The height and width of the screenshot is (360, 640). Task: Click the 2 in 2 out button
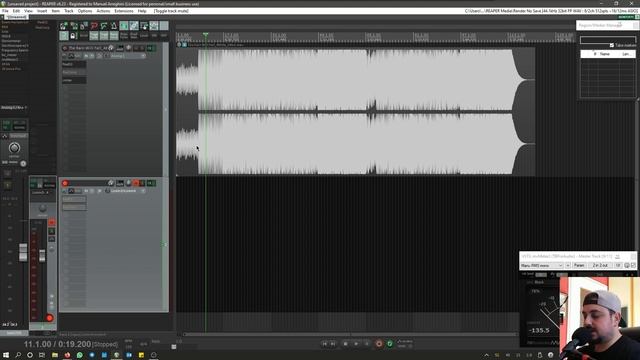(600, 265)
